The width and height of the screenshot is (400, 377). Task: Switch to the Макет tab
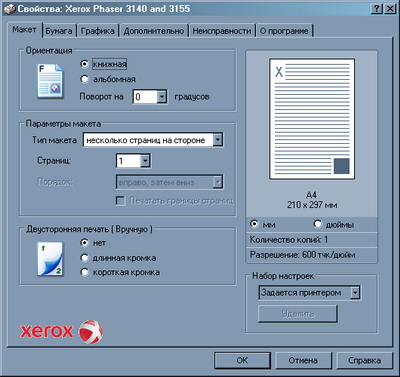tap(24, 30)
